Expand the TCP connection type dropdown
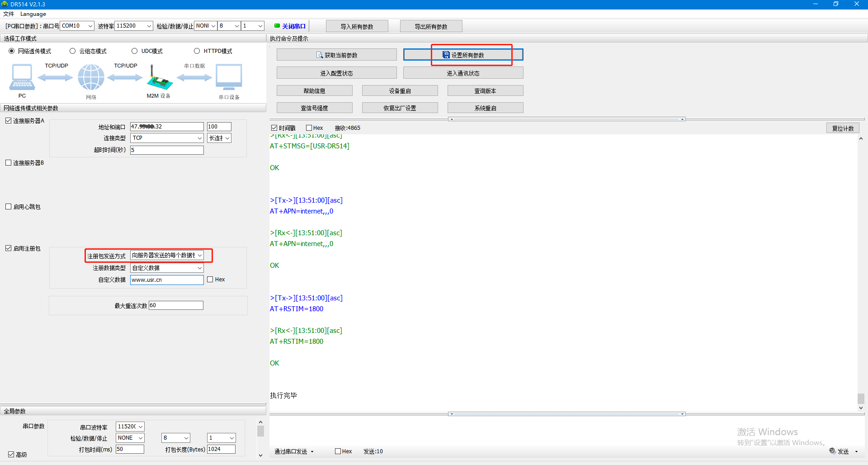Viewport: 868px width, 465px height. tap(199, 138)
